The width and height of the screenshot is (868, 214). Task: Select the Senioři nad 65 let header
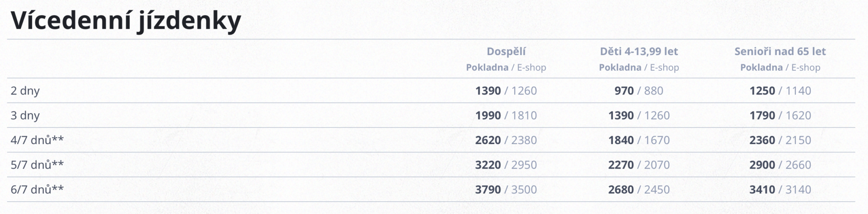click(x=780, y=51)
